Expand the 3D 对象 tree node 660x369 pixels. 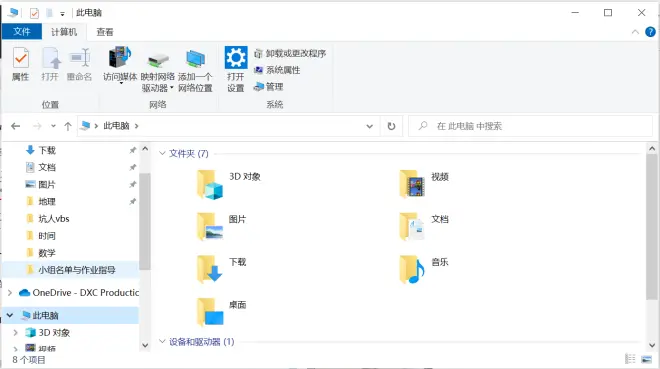click(x=15, y=332)
